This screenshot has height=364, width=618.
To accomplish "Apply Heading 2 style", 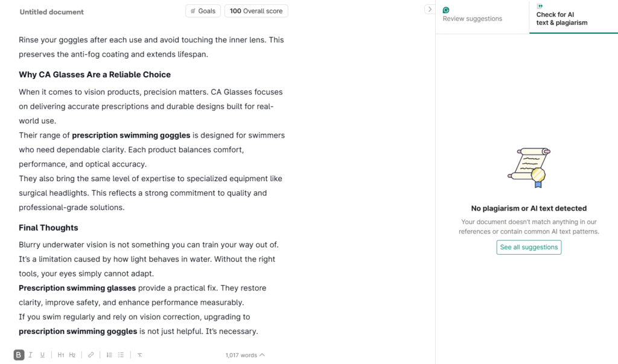I will [x=72, y=355].
